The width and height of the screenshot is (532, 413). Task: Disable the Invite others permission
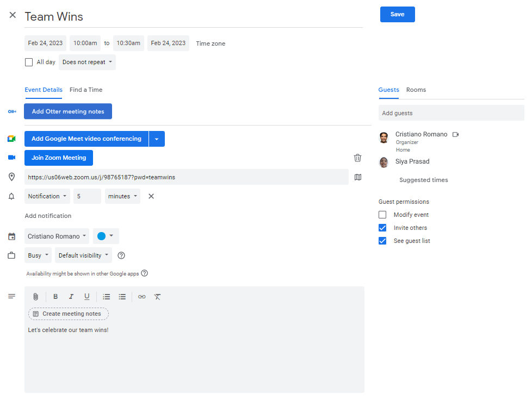(x=382, y=227)
